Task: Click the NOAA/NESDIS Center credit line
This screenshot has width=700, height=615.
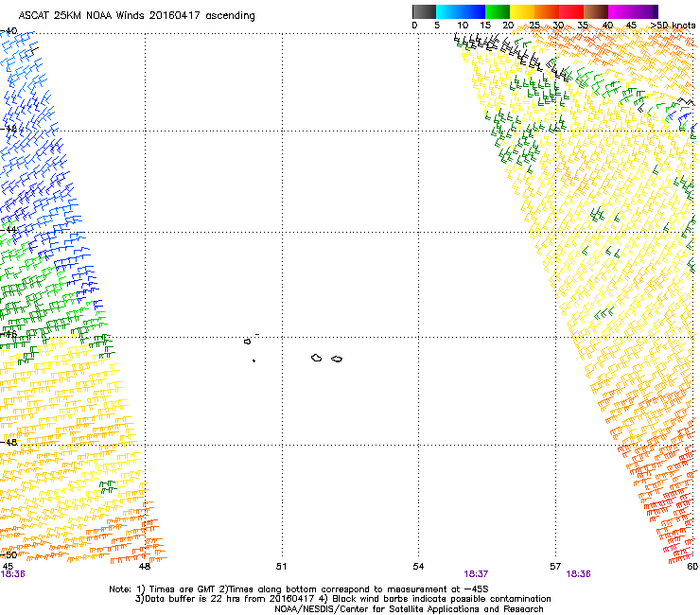Action: click(409, 609)
